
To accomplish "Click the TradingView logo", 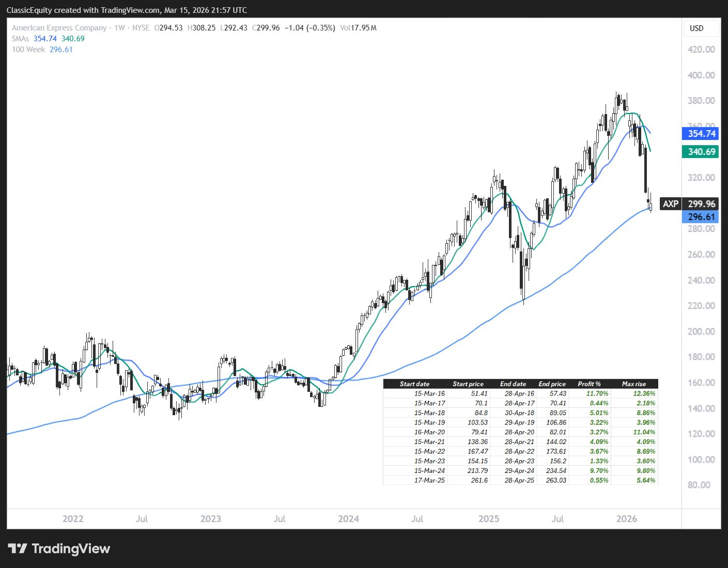I will tap(59, 548).
